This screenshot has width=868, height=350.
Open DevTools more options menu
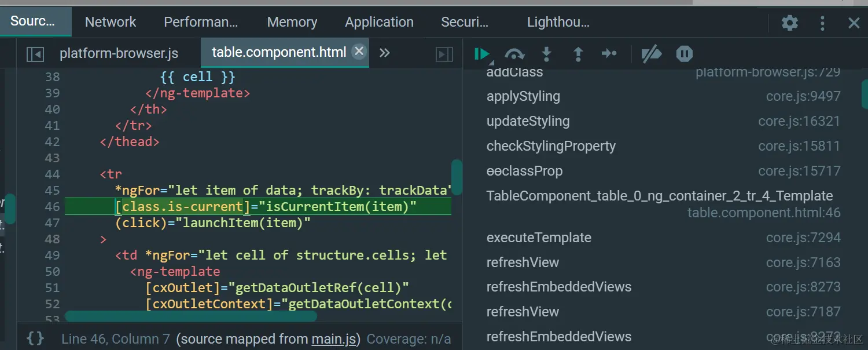coord(822,23)
